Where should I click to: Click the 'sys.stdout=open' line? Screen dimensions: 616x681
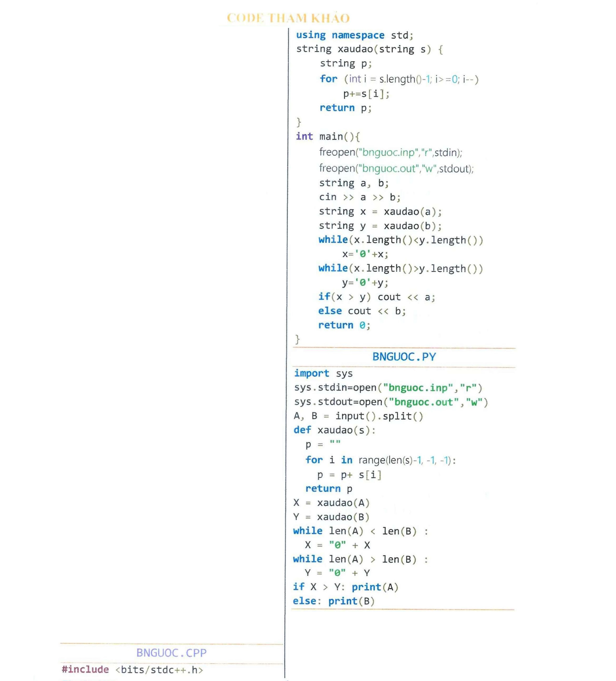coord(391,402)
